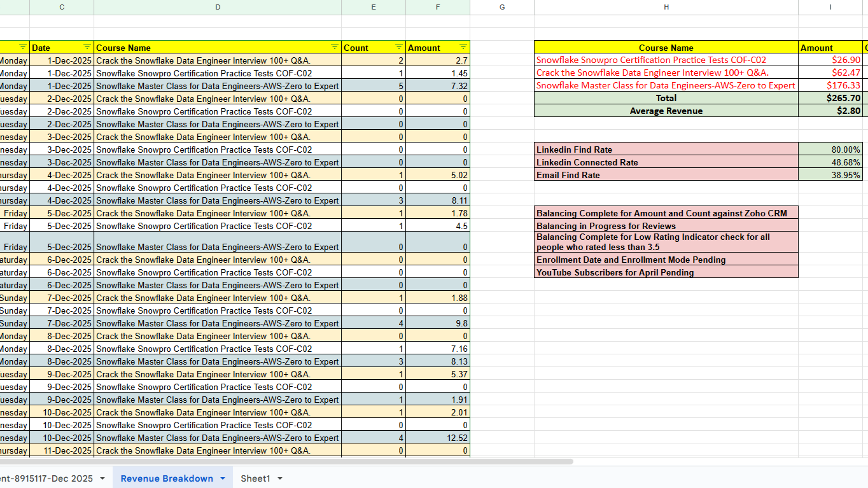Expand the Sheet1 tab options arrow
Screen dimensions: 868x488
click(x=279, y=478)
